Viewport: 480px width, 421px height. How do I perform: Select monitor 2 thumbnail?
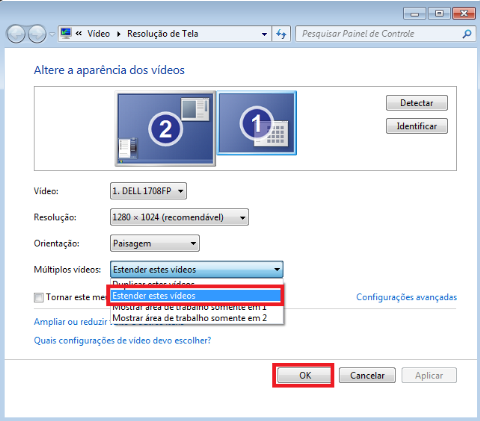[x=165, y=129]
